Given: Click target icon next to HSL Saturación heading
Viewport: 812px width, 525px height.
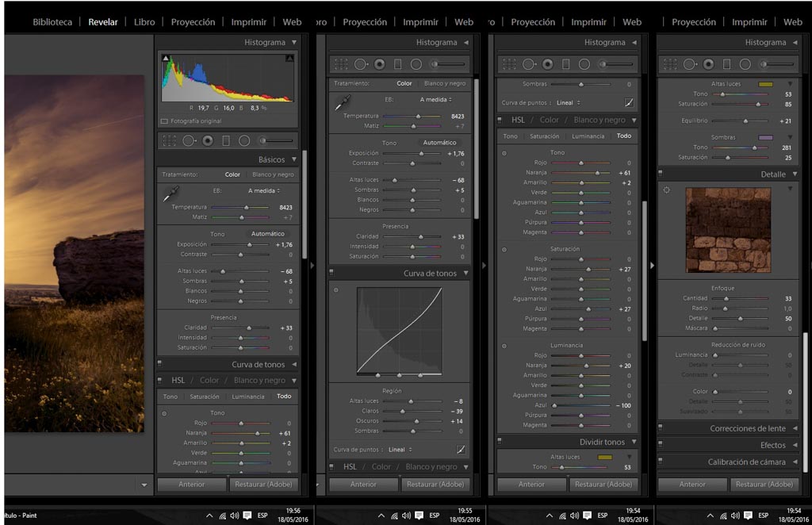Looking at the screenshot, I should click(x=504, y=249).
